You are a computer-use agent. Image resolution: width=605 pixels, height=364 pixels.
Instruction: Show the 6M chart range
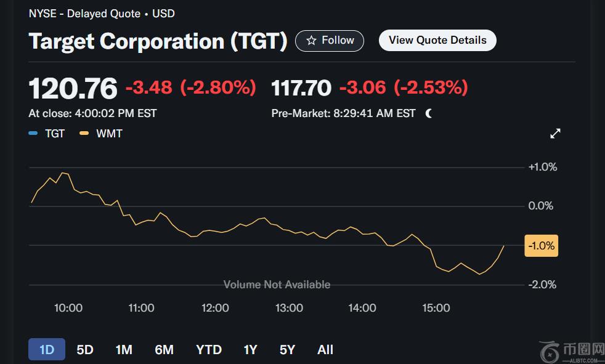click(x=164, y=350)
